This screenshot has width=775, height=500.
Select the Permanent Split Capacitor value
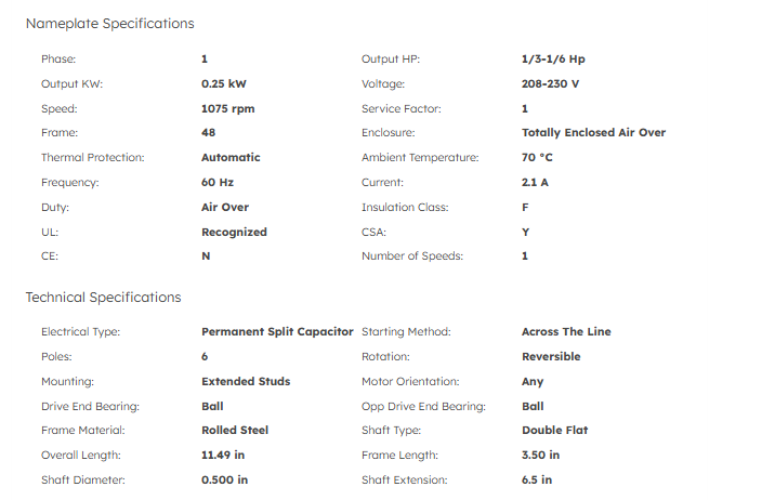tap(277, 332)
